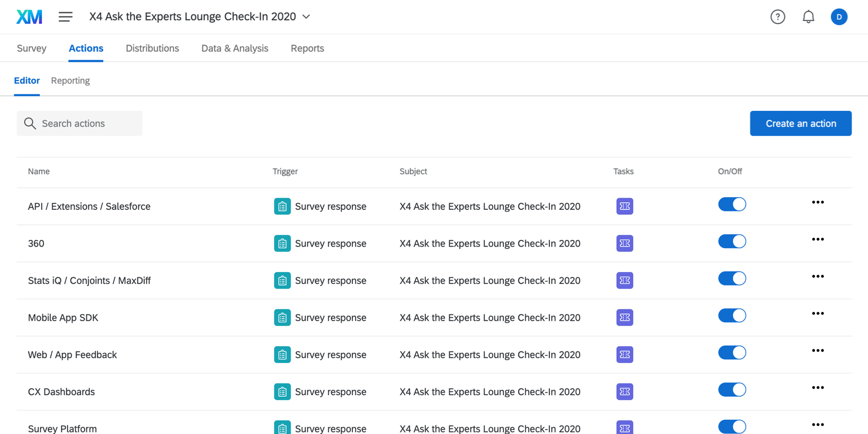
Task: Click the Name column header
Action: click(x=39, y=172)
